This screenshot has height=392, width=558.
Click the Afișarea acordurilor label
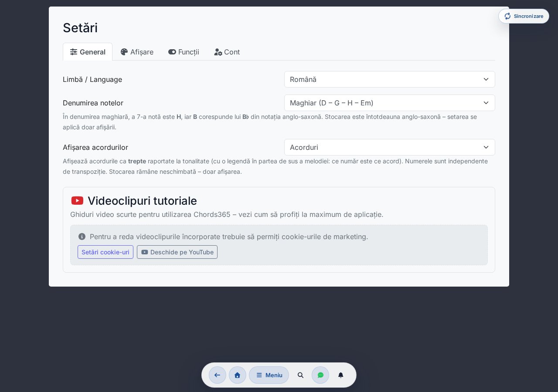click(95, 147)
